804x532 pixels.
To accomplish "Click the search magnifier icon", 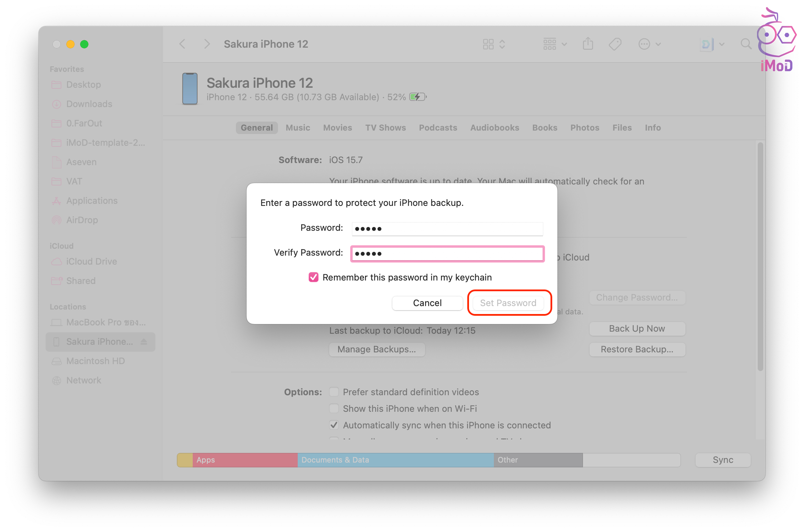I will [745, 44].
